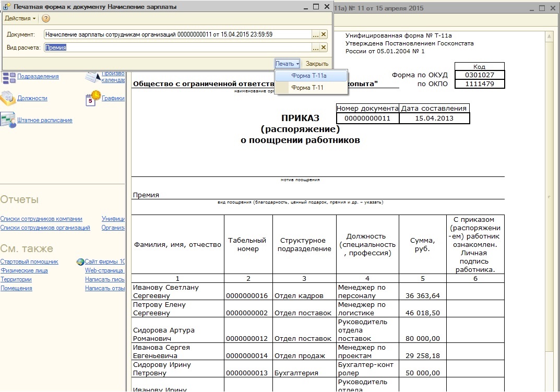Open the Физические лица link
560x392 pixels.
coord(24,270)
